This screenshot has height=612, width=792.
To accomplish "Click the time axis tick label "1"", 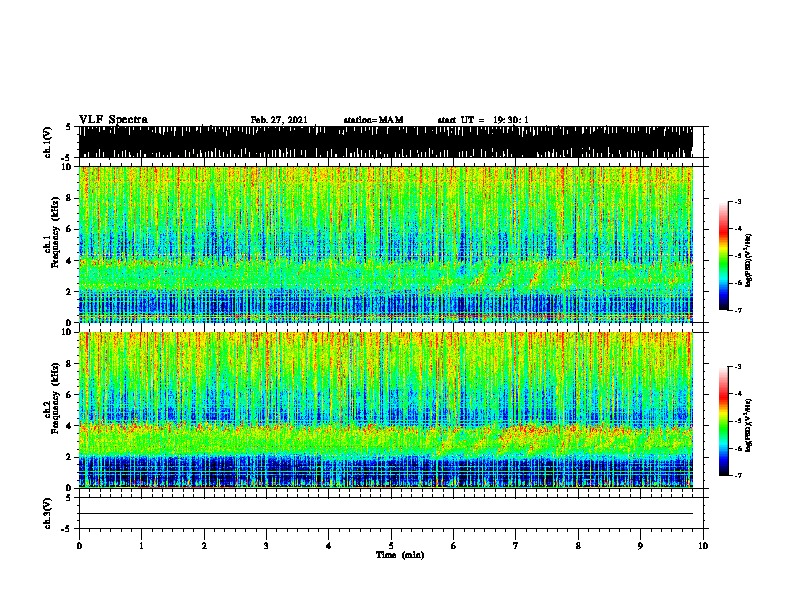I will pos(141,546).
